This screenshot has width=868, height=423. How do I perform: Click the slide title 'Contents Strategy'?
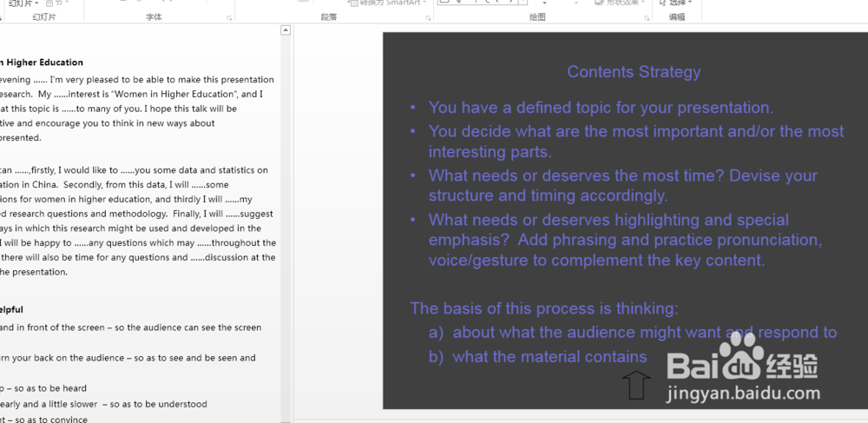[x=634, y=71]
